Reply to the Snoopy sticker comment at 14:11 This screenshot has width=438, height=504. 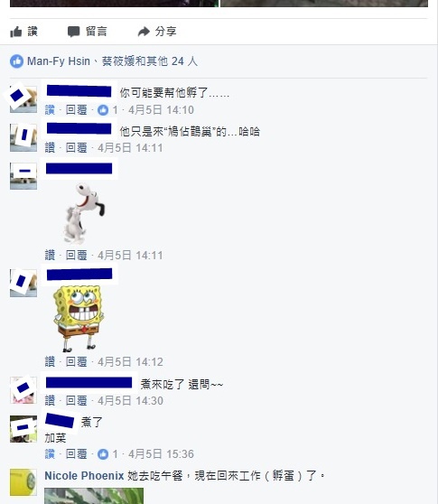point(77,256)
